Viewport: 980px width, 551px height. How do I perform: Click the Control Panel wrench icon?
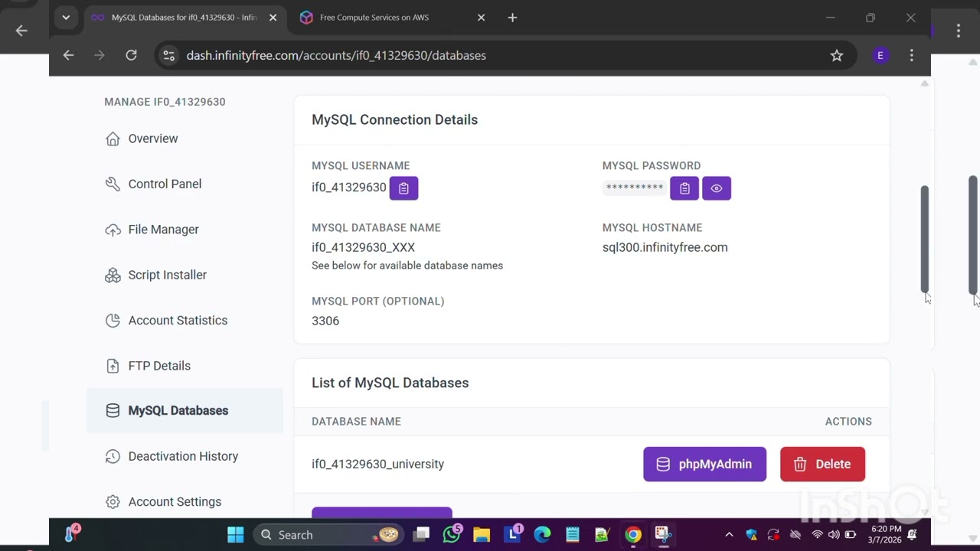(113, 184)
